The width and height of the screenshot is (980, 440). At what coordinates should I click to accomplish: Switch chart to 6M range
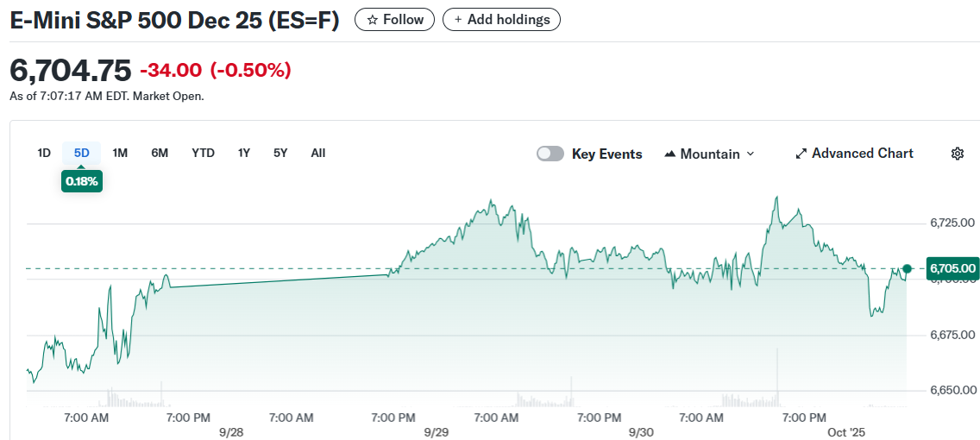[x=160, y=153]
